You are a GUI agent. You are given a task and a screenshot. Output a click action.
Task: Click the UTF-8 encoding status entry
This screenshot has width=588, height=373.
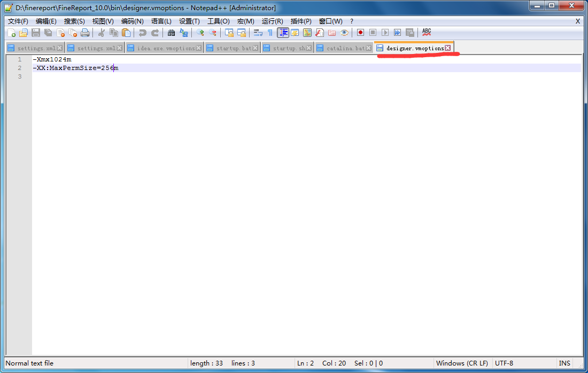(x=504, y=363)
